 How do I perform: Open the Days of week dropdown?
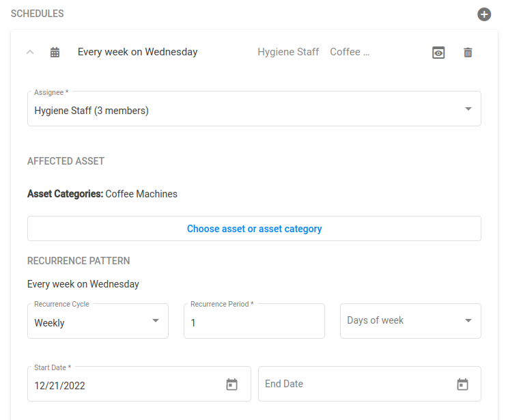[410, 321]
